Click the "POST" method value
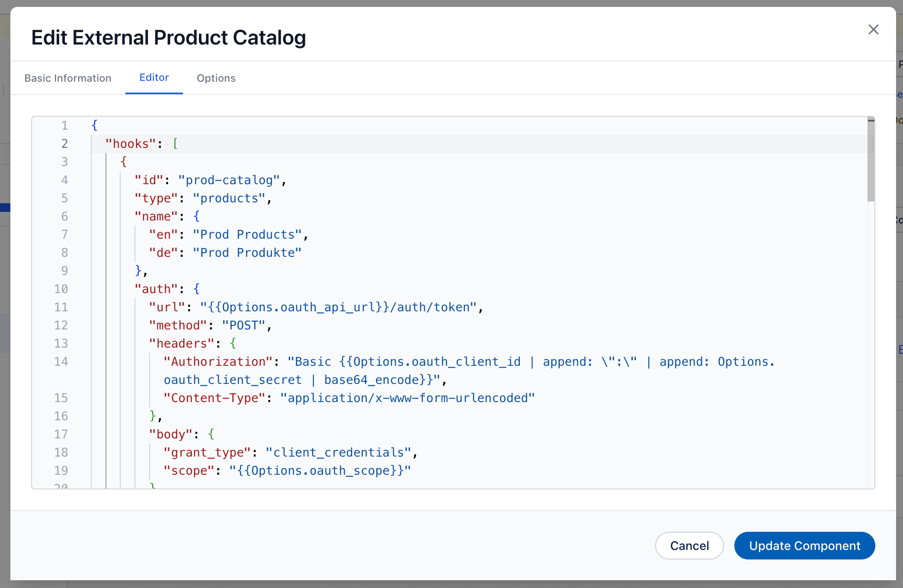 [x=243, y=325]
